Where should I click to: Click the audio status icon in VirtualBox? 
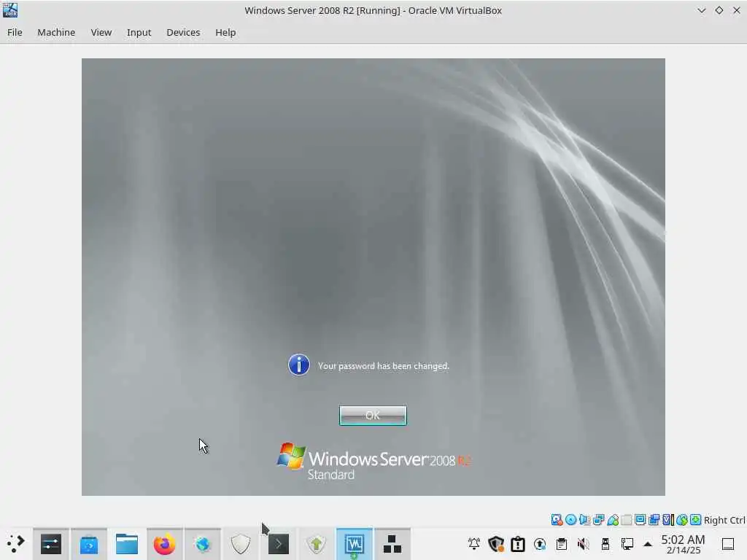pyautogui.click(x=584, y=519)
